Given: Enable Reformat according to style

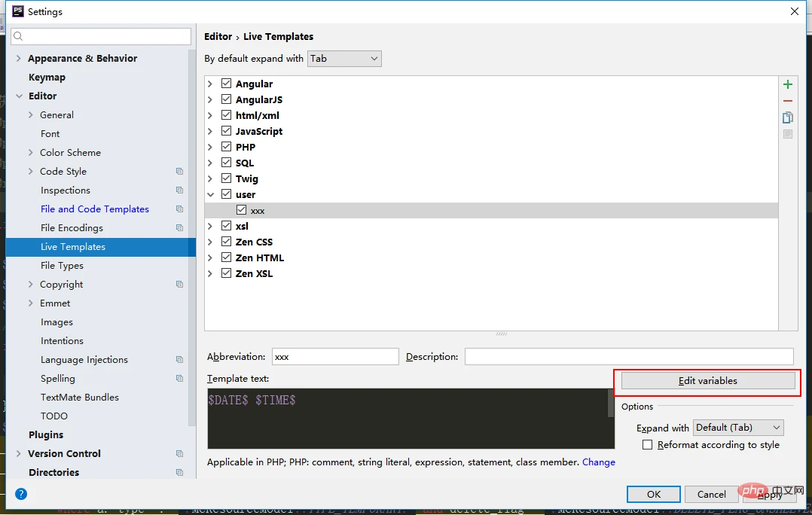Looking at the screenshot, I should [x=647, y=445].
